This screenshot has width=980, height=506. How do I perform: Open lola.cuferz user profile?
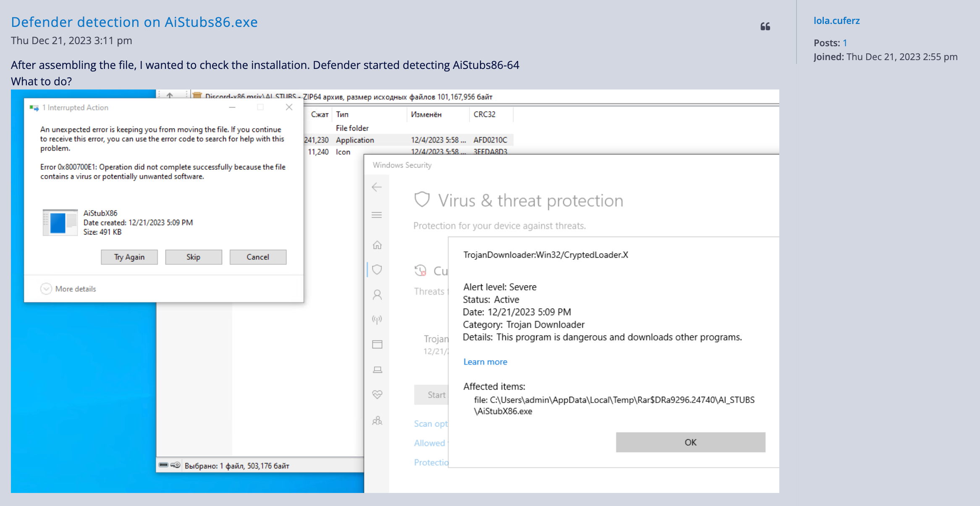[836, 21]
